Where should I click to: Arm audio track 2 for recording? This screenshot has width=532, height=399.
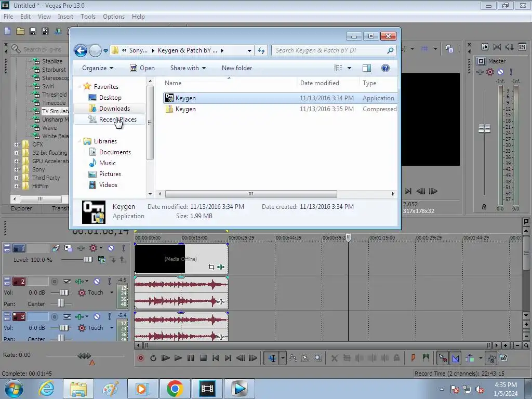[x=54, y=281]
